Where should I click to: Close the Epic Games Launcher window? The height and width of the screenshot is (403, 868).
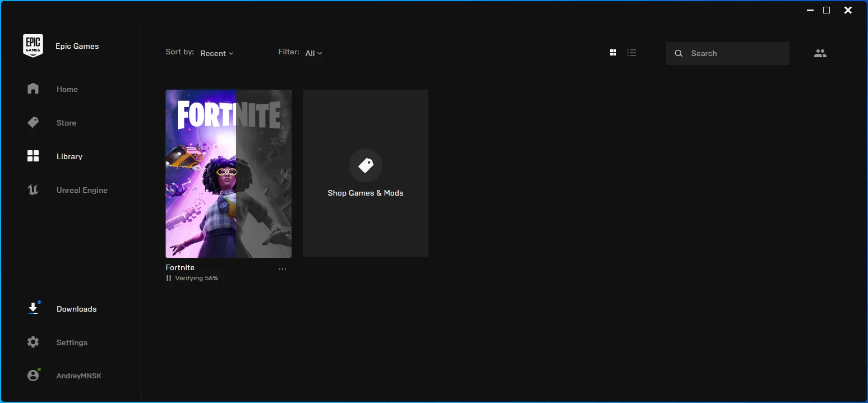[848, 10]
